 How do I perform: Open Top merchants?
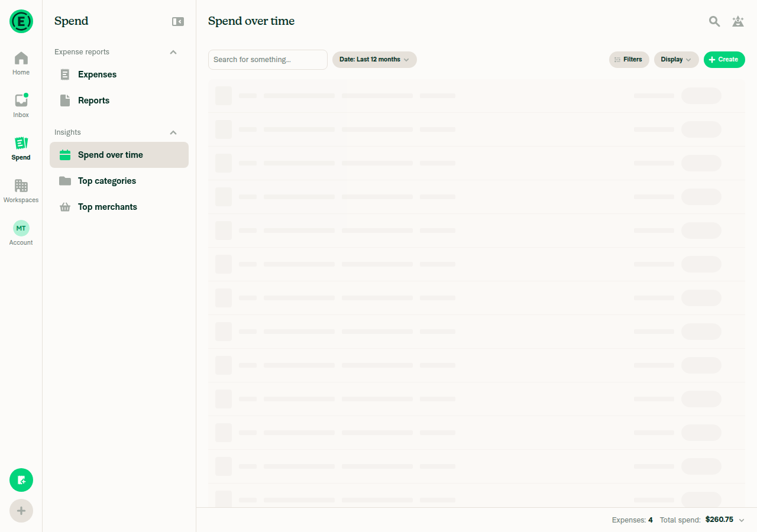(119, 207)
